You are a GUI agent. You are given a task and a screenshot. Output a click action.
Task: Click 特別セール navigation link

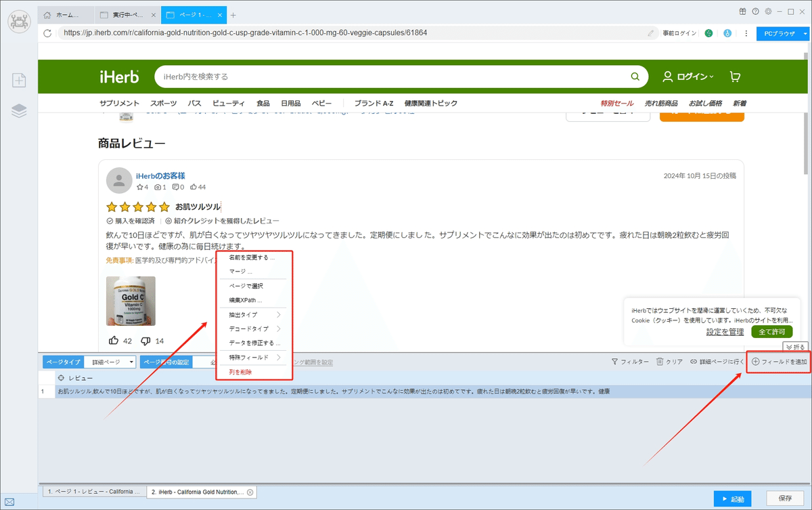[x=617, y=104]
